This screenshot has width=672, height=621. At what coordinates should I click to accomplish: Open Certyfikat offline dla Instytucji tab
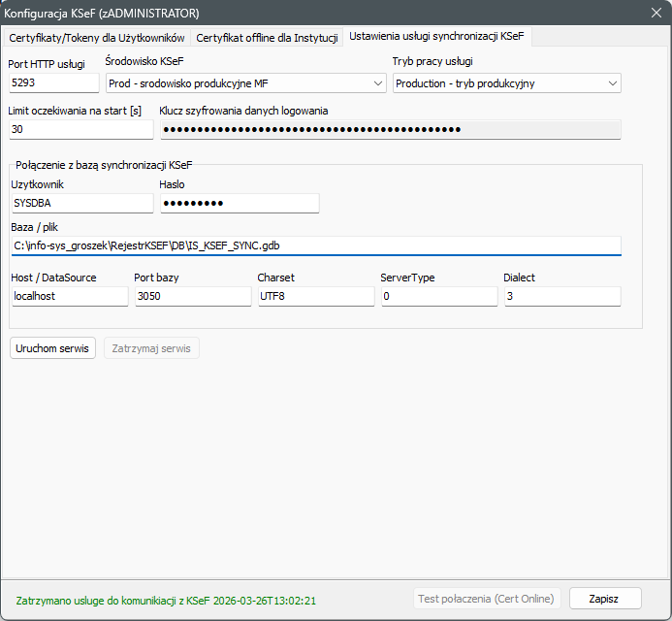tap(267, 38)
